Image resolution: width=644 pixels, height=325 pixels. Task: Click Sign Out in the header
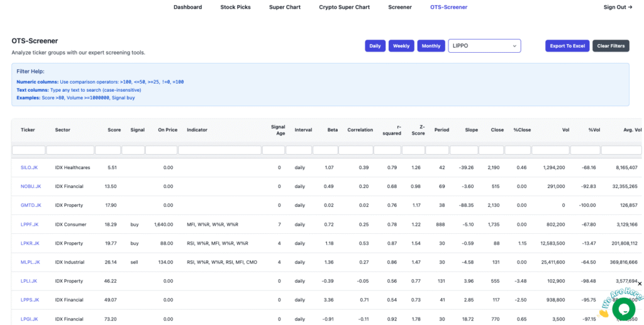pos(618,8)
